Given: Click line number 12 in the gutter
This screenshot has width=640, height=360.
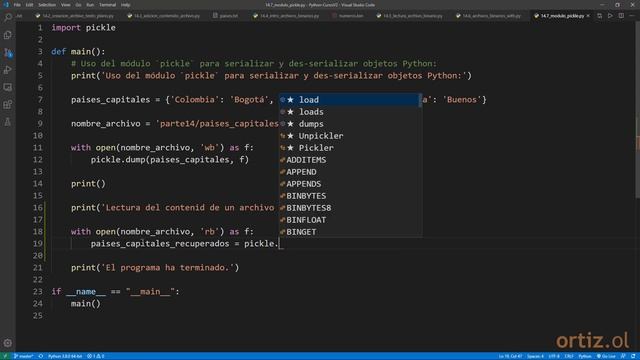Looking at the screenshot, I should click(38, 160).
